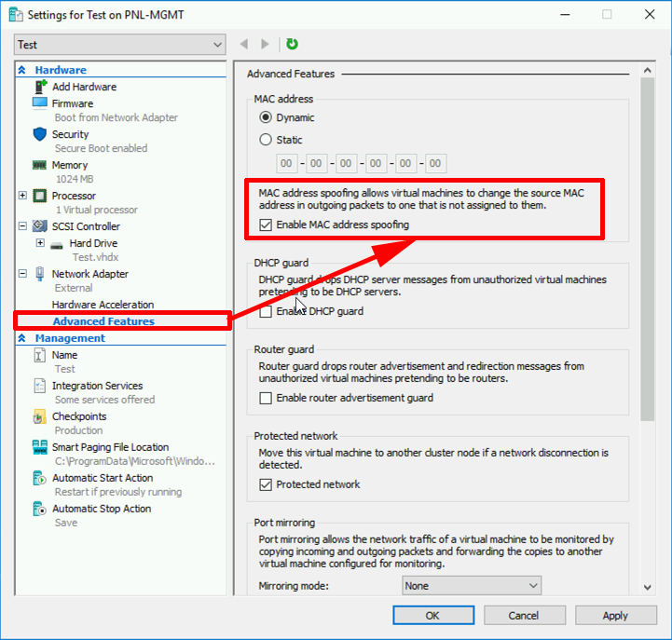This screenshot has height=640, width=672.
Task: Collapse the Network Adapter node
Action: 22,273
